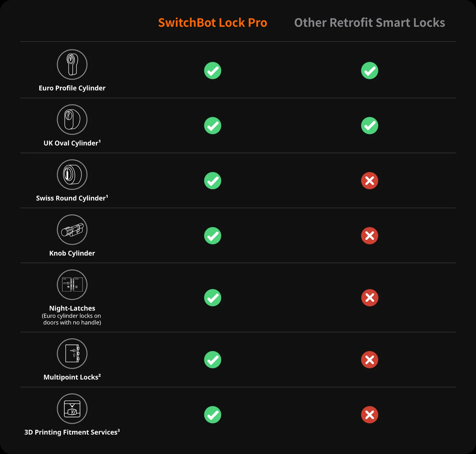The image size is (476, 454).
Task: Click the red cross for Swiss Round Cylinder
Action: coord(370,181)
